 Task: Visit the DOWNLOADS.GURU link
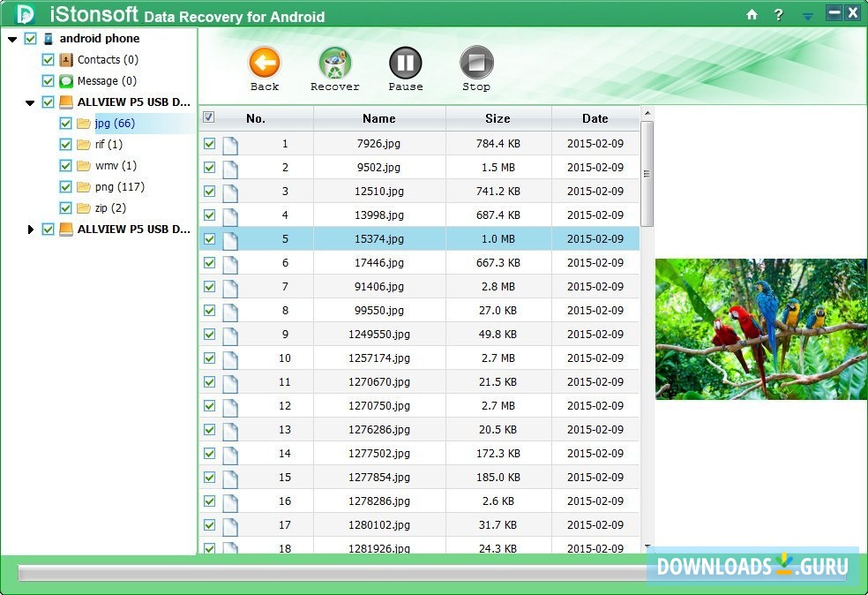pyautogui.click(x=749, y=569)
